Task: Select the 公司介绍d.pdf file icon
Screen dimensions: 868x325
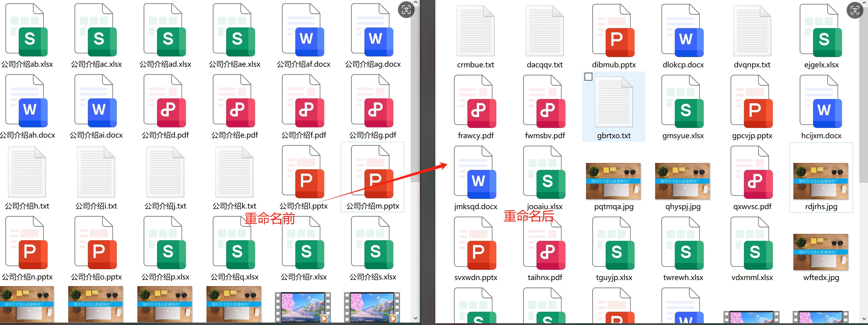Action: pyautogui.click(x=165, y=101)
